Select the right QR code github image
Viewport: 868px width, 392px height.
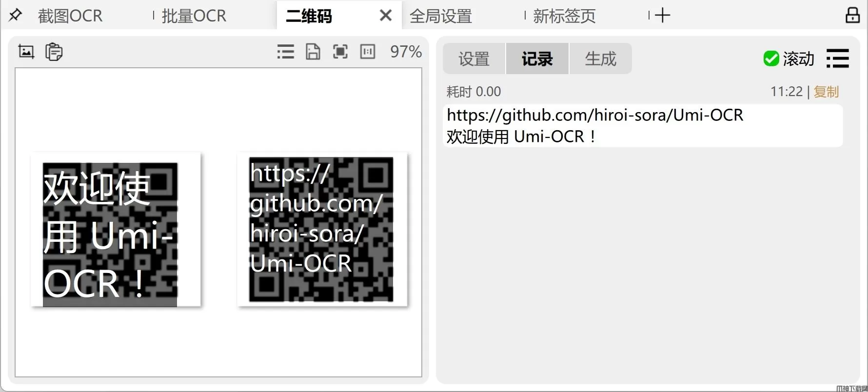322,230
